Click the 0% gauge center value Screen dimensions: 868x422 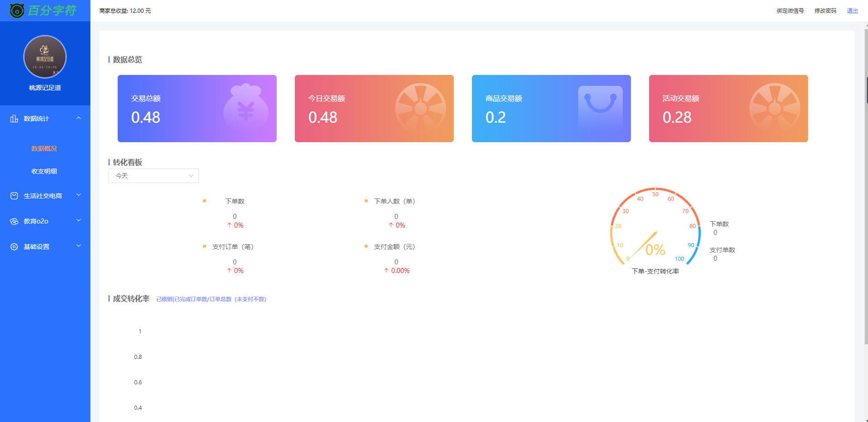(x=655, y=250)
